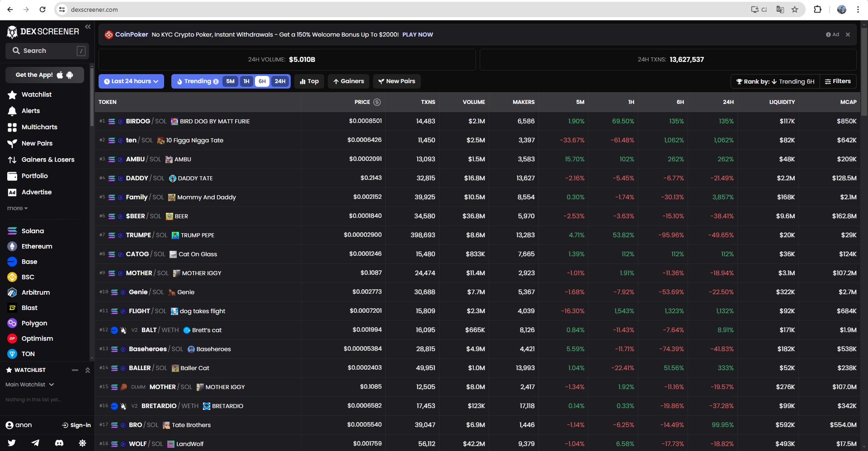Open the Main Watchlist dropdown
The height and width of the screenshot is (451, 868).
pyautogui.click(x=30, y=385)
